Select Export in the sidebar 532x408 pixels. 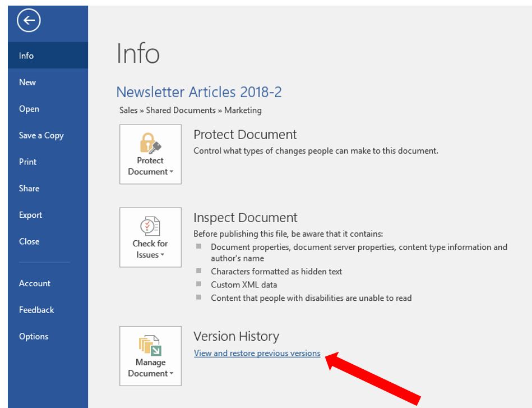(x=48, y=215)
